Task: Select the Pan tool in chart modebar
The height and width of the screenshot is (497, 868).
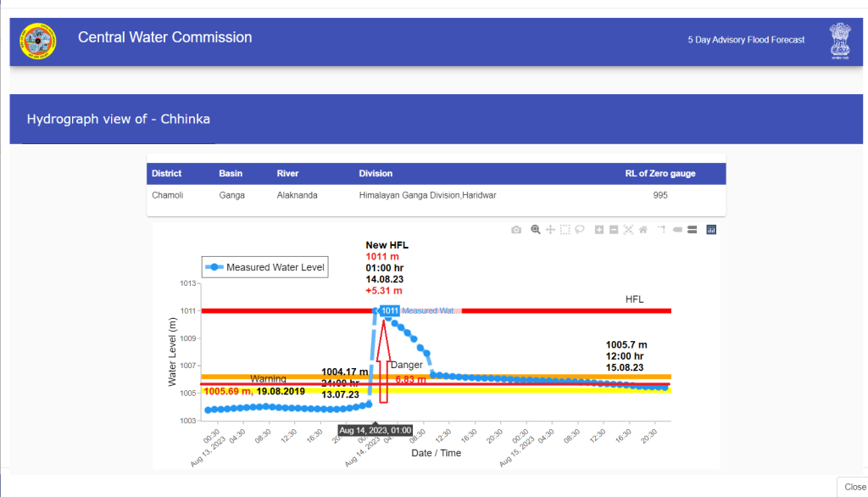Action: [x=550, y=230]
